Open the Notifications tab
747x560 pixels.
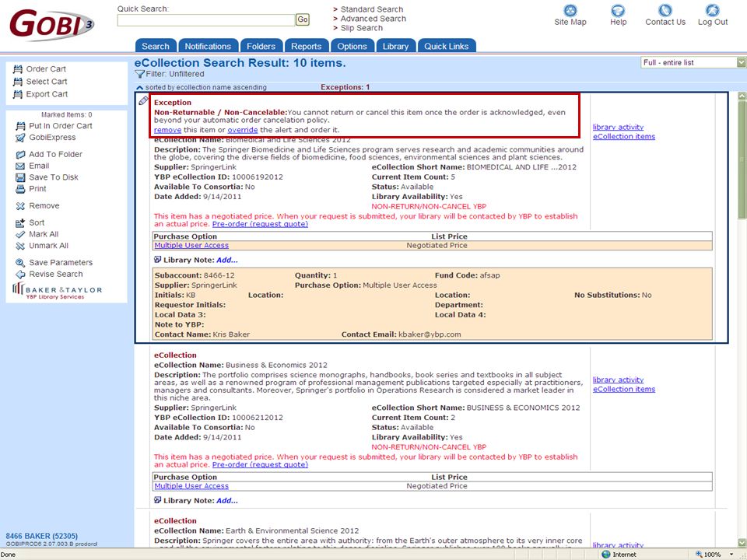coord(209,46)
